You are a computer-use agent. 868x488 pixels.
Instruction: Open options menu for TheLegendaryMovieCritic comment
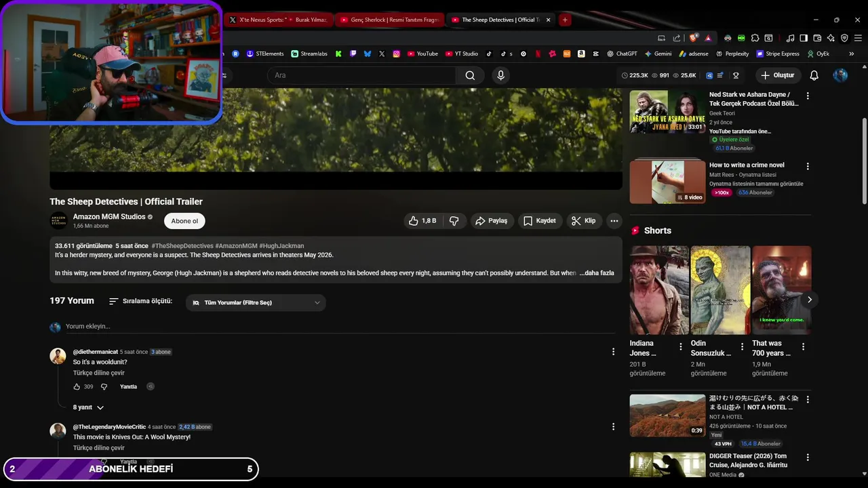click(613, 426)
